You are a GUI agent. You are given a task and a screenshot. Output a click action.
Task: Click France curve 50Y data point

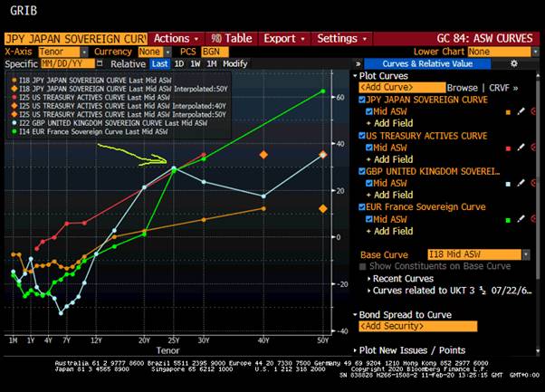click(x=323, y=91)
